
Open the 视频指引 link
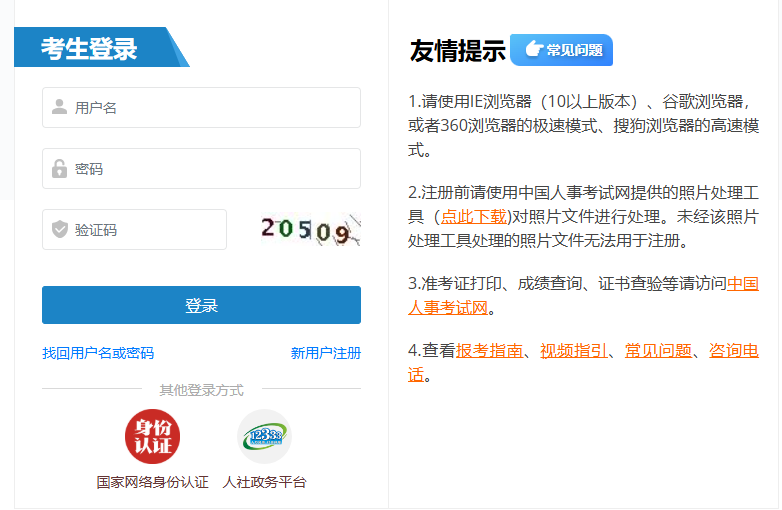point(573,350)
